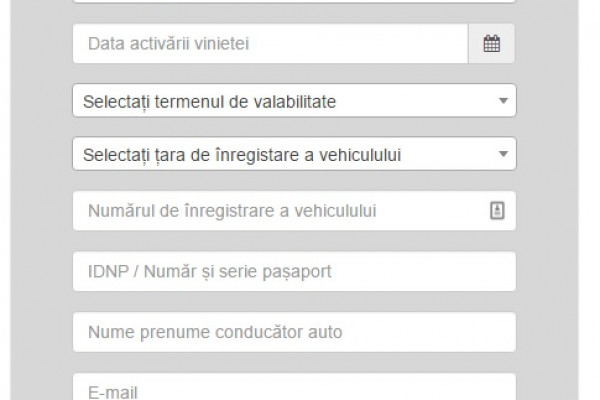
Task: Click the 'Data activării vinietei' placeholder text
Action: tap(168, 44)
